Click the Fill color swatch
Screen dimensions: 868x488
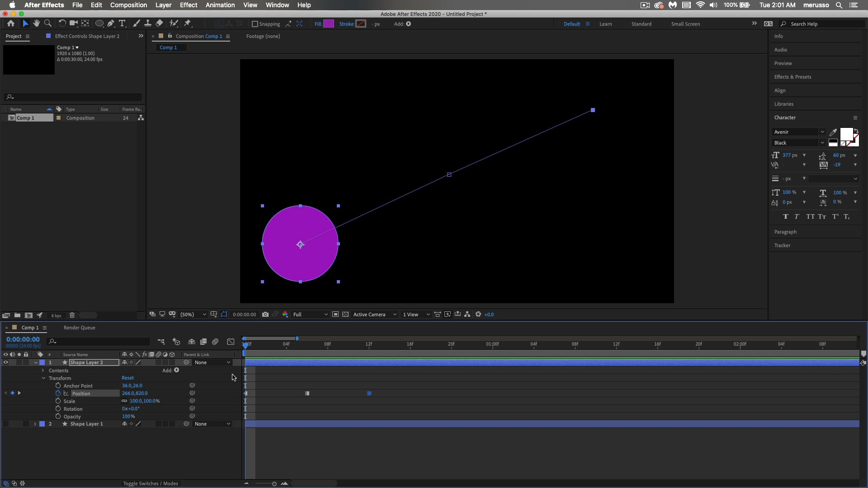coord(329,23)
